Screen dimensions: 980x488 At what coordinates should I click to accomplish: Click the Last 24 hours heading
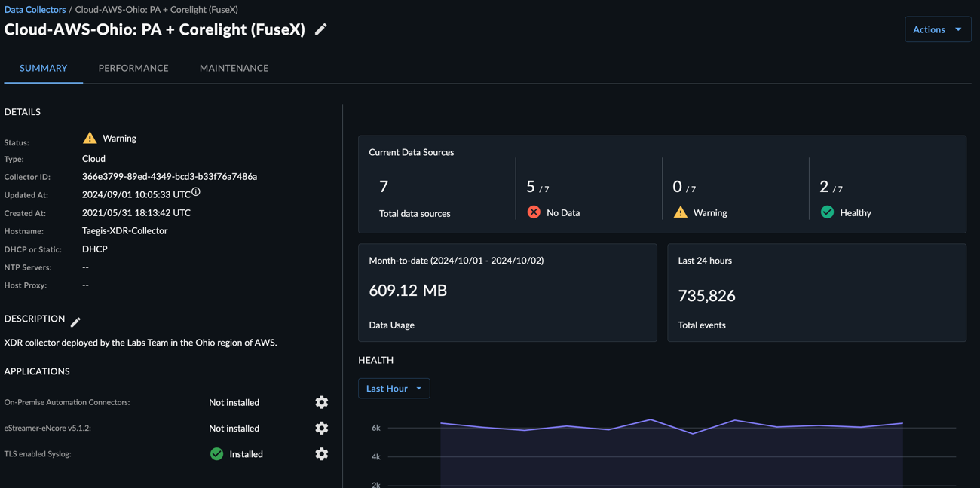point(705,261)
